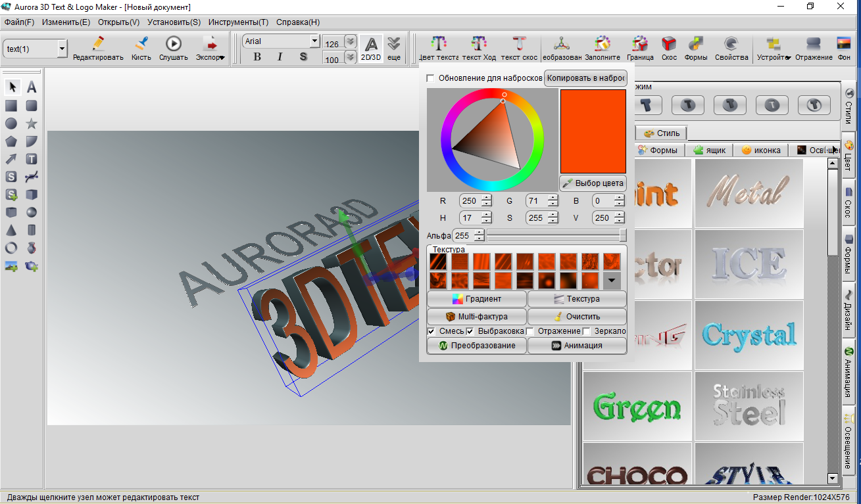Open the Инструменты(T) menu

238,22
